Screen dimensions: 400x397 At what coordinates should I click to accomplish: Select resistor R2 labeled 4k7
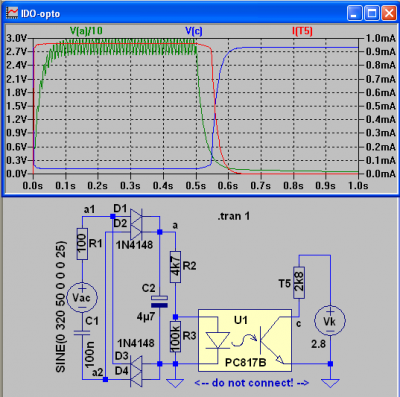tap(176, 267)
